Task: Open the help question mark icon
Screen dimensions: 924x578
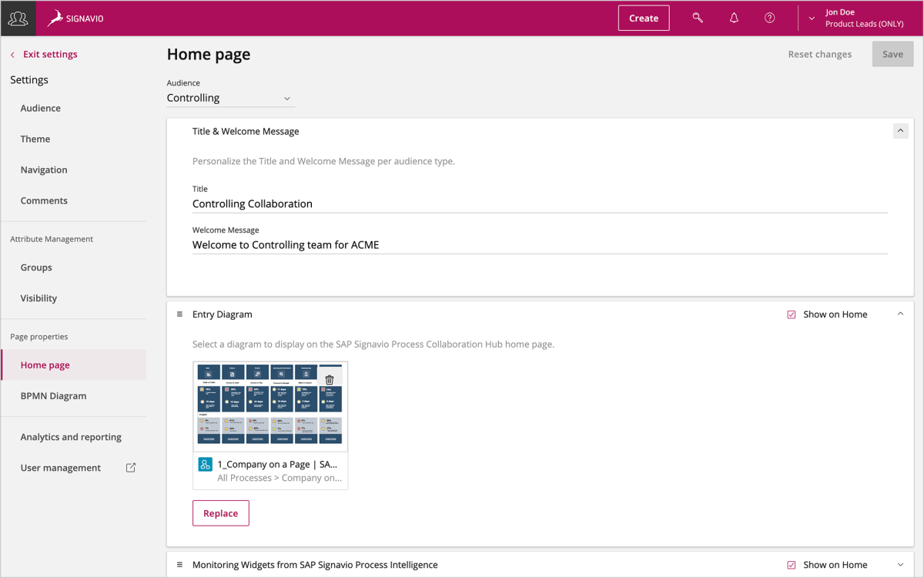Action: point(769,17)
